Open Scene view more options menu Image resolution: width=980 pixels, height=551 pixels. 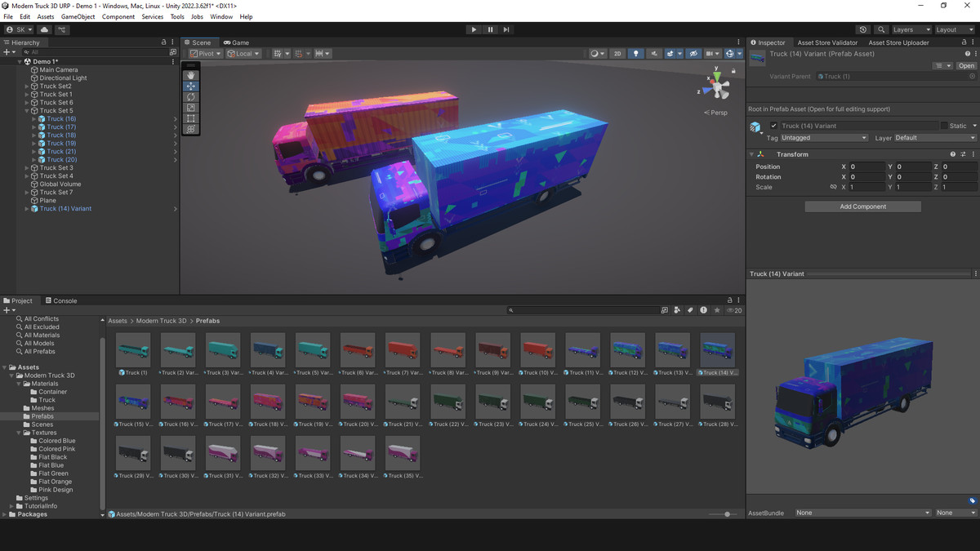point(739,42)
